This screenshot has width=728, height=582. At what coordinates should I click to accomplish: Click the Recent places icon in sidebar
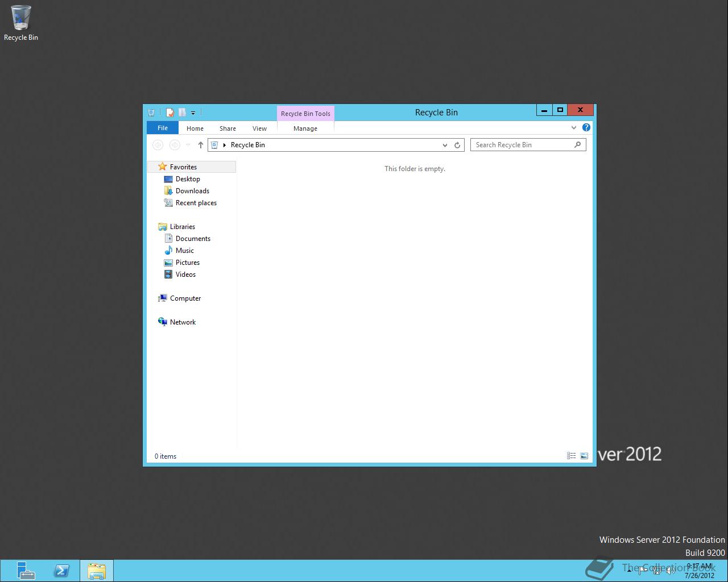(x=168, y=203)
